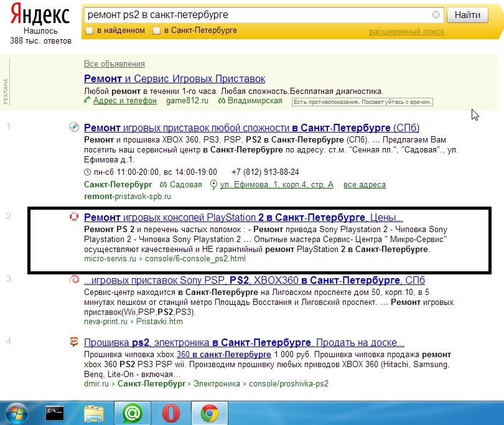This screenshot has width=504, height=425.
Task: Click the metro icon beside Владимирская
Action: click(222, 101)
